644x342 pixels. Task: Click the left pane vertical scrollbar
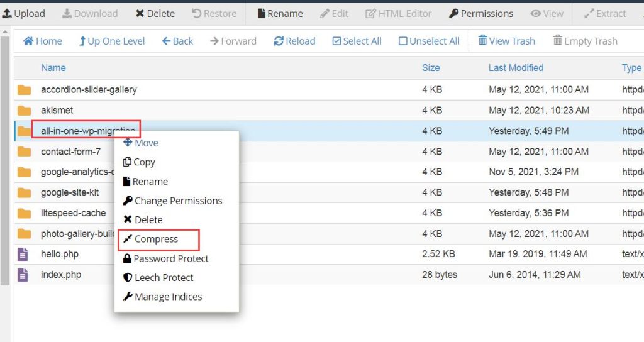click(4, 160)
